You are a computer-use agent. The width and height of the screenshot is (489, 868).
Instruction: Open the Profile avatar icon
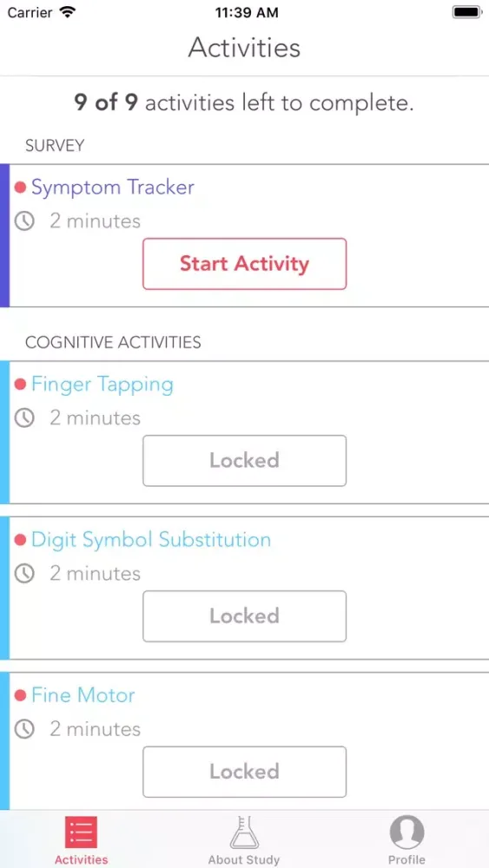pos(407,832)
